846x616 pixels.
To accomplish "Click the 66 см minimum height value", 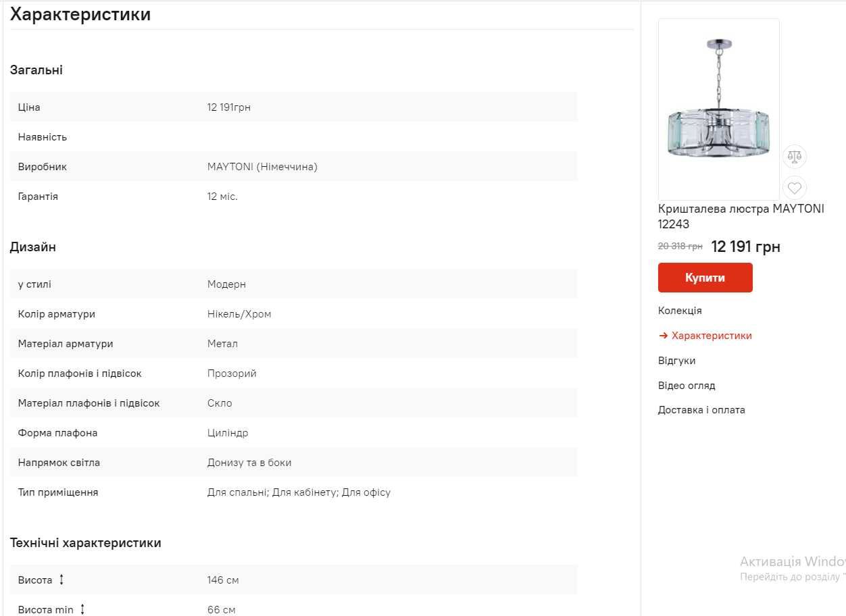I will click(222, 610).
